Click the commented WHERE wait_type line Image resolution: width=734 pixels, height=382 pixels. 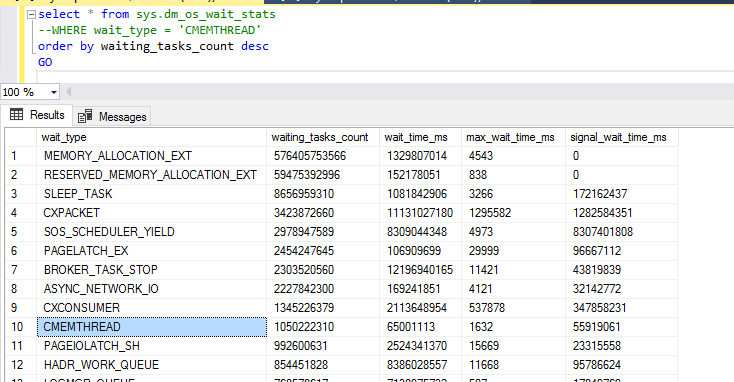click(150, 30)
